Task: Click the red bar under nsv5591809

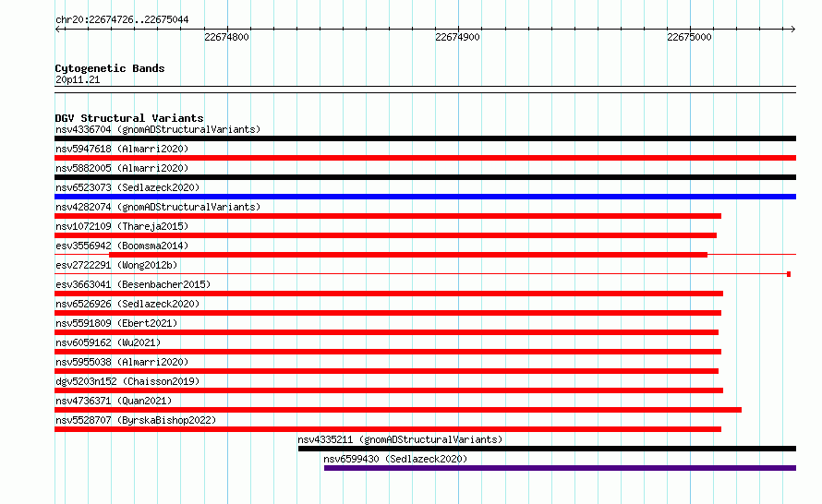Action: coord(386,332)
